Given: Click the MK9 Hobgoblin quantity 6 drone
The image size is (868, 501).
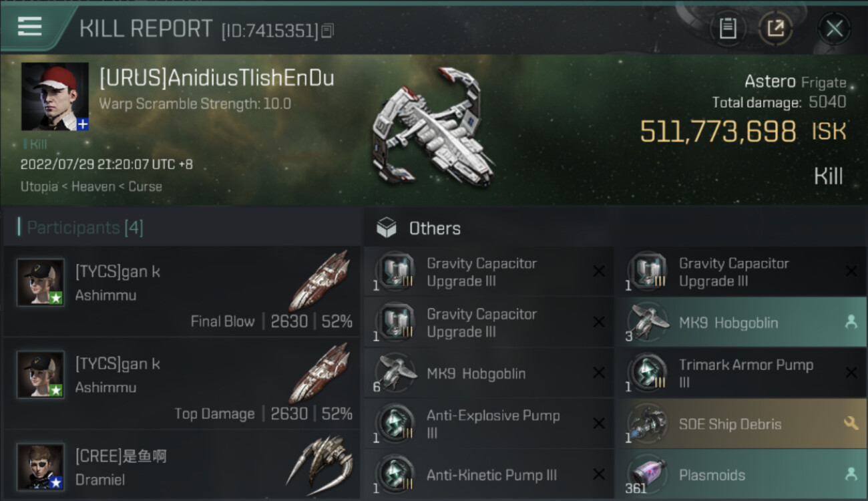Looking at the screenshot, I should (x=488, y=373).
